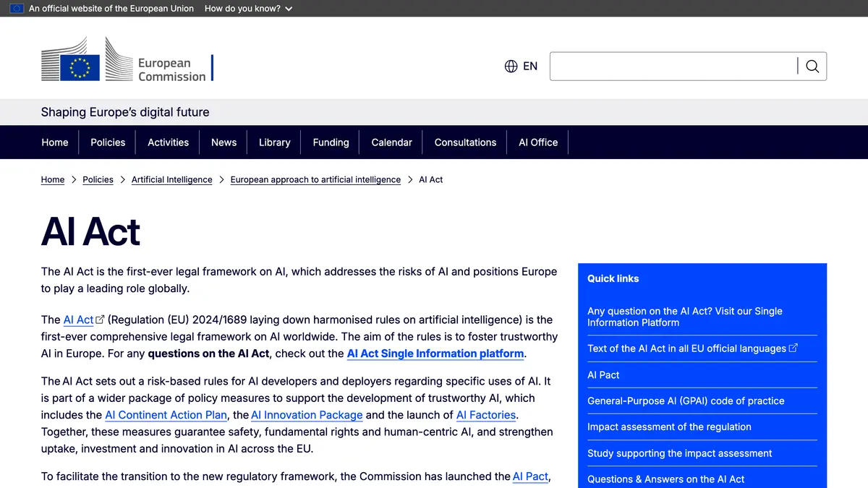Open the AI Continent Action Plan link
This screenshot has width=868, height=488.
[167, 415]
